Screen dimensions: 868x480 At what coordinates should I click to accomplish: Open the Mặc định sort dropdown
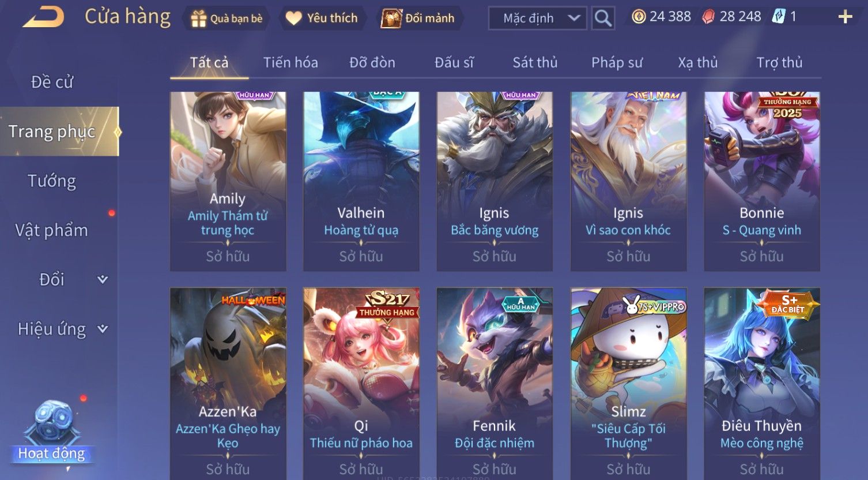(x=538, y=18)
